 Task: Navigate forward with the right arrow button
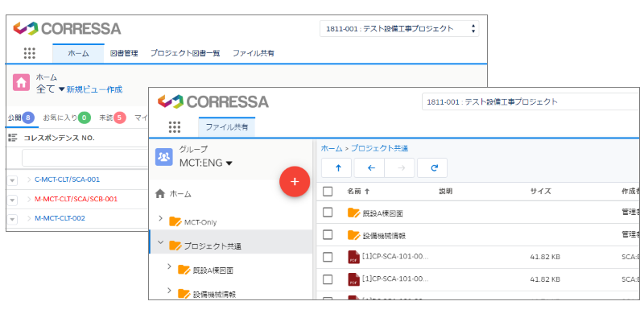[x=401, y=167]
